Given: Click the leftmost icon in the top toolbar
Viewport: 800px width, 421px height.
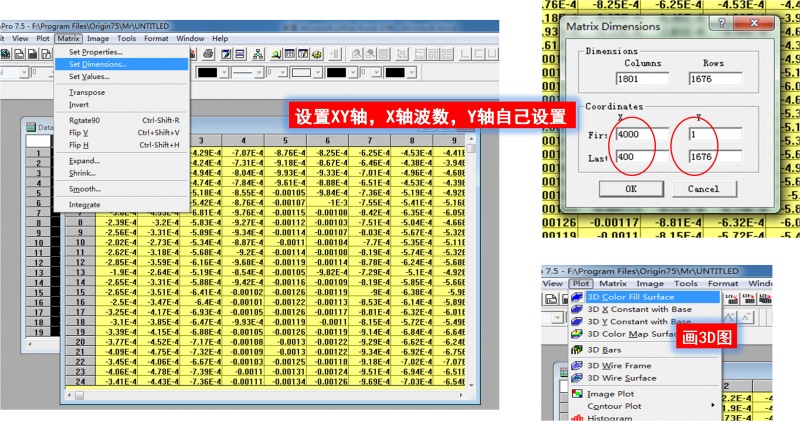Looking at the screenshot, I should coord(5,54).
